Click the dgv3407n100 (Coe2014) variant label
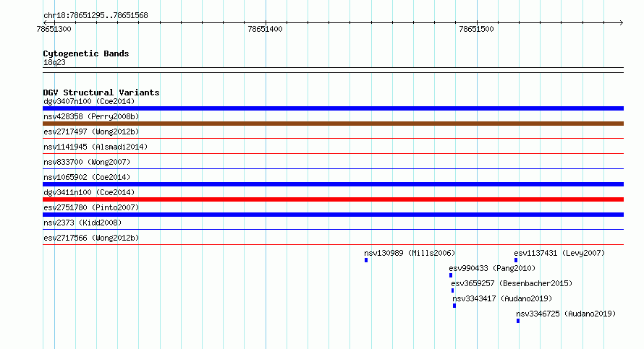This screenshot has height=349, width=644. click(x=89, y=101)
